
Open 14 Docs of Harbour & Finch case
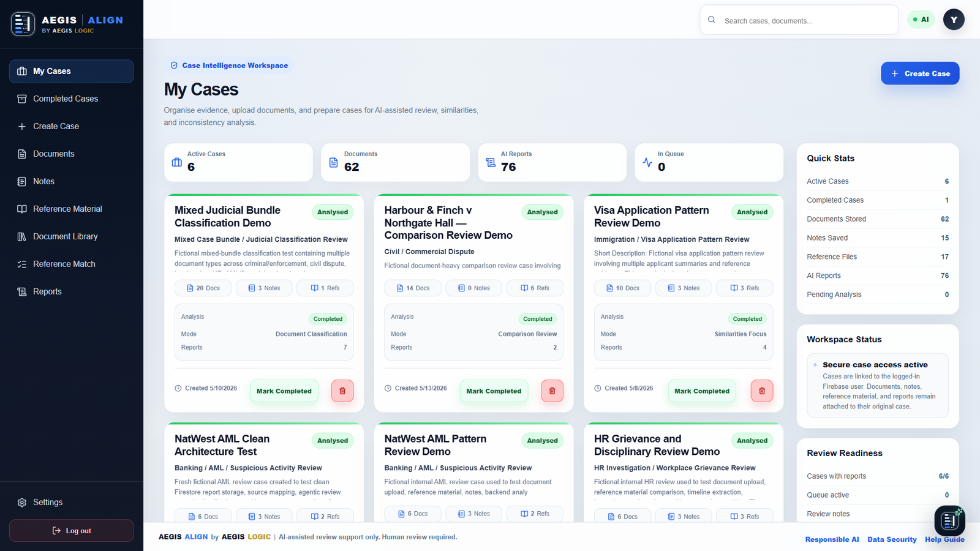click(413, 288)
